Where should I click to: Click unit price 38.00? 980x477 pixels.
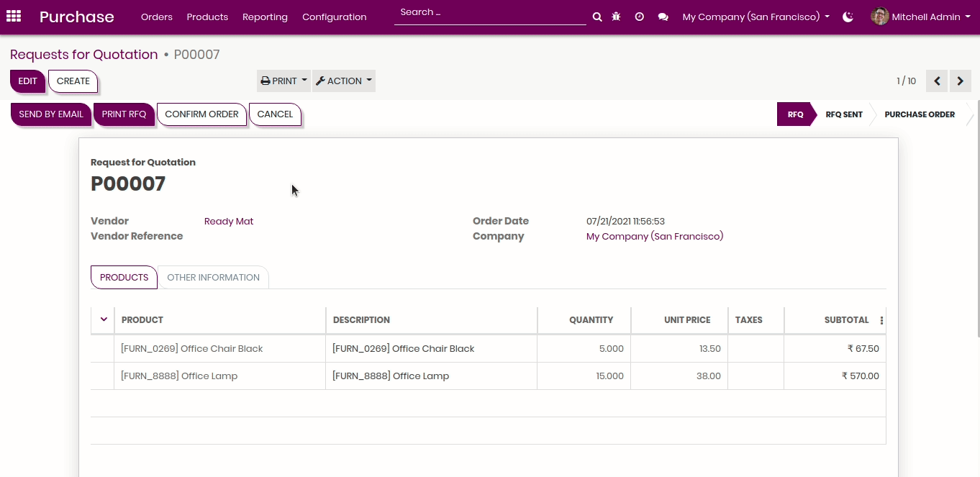click(x=709, y=376)
